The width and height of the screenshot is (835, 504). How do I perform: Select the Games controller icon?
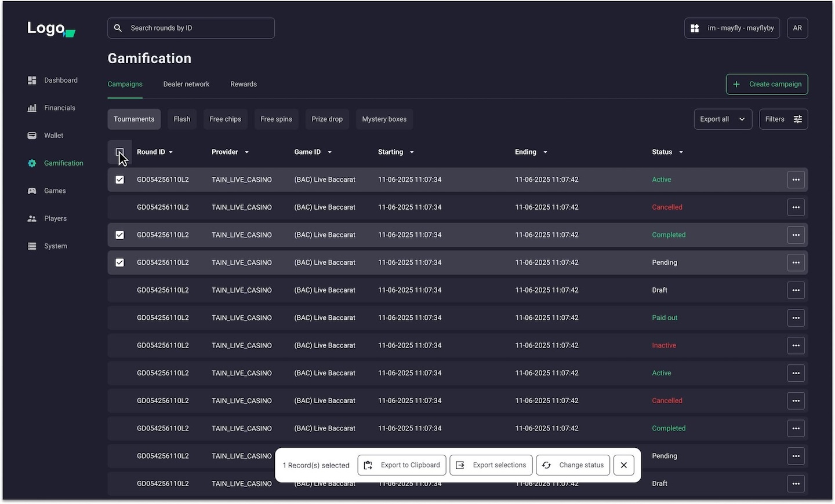tap(32, 191)
